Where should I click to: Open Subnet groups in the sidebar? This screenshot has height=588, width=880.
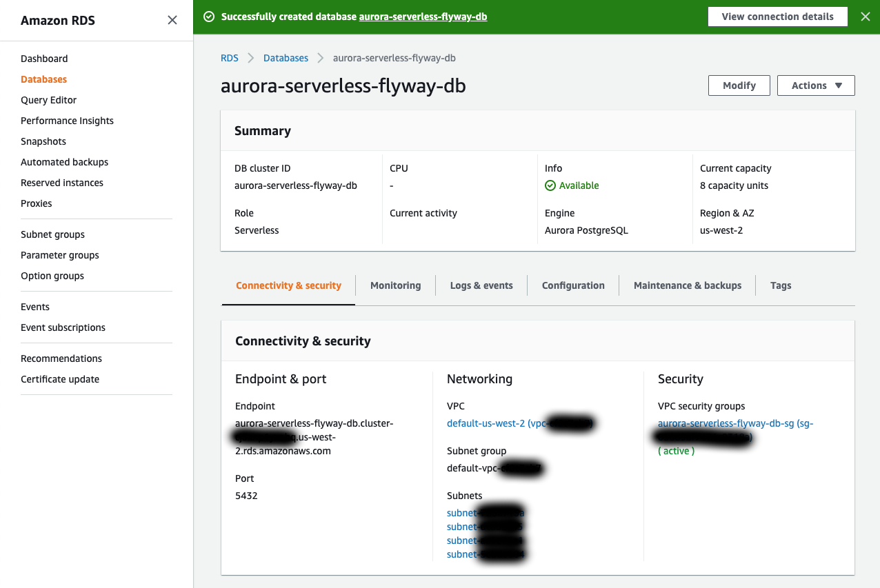click(x=52, y=234)
